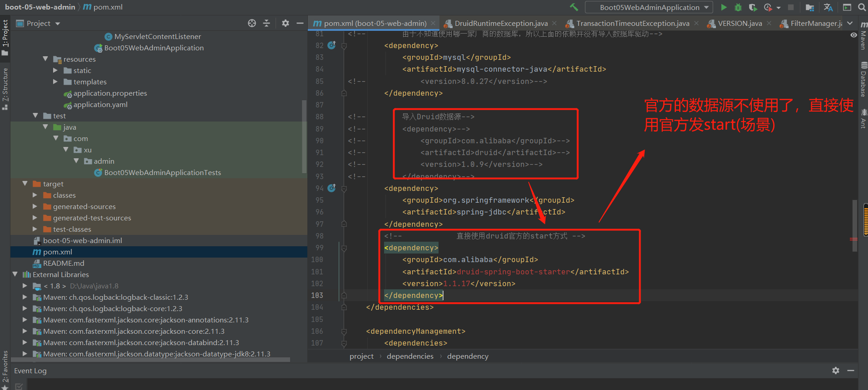868x390 pixels.
Task: Toggle the fold marker at line 97
Action: click(x=344, y=224)
